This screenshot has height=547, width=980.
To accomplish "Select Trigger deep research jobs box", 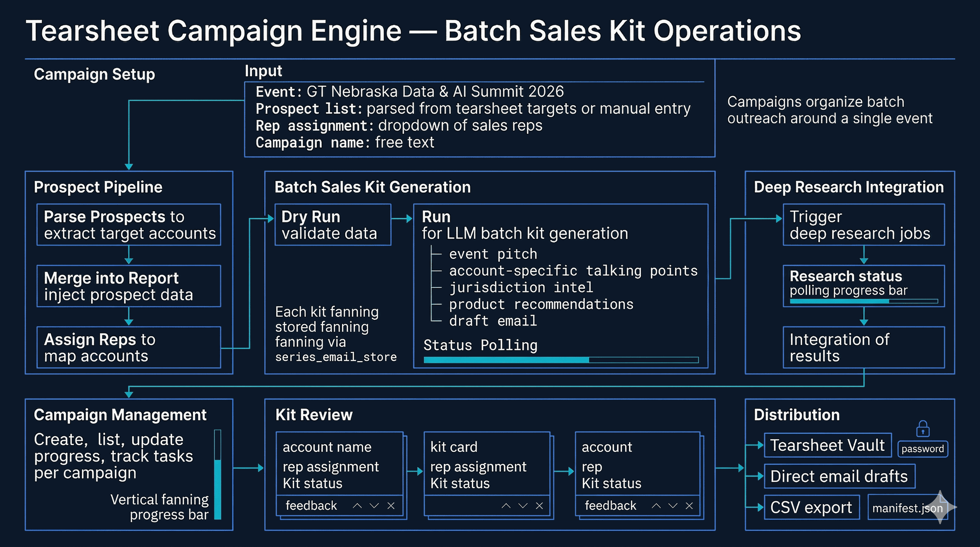I will [x=864, y=225].
